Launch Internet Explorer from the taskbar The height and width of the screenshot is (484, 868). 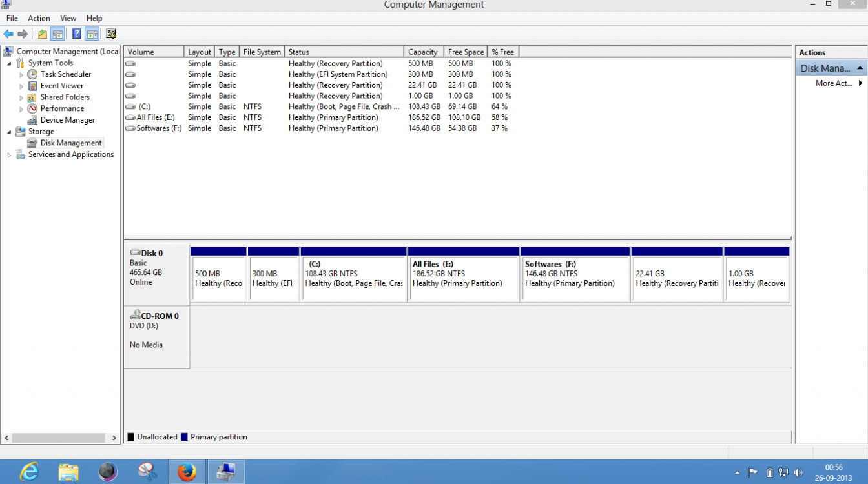[29, 472]
